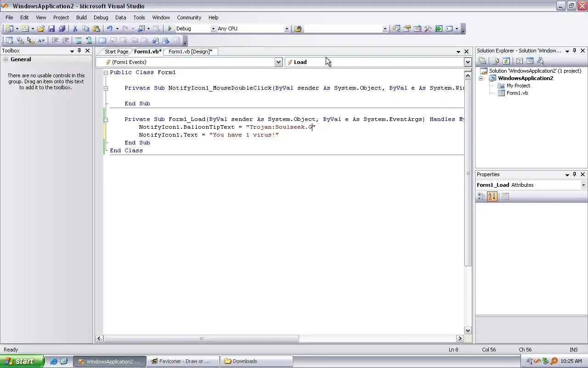Viewport: 588px width, 368px height.
Task: Open the File menu
Action: pos(9,17)
